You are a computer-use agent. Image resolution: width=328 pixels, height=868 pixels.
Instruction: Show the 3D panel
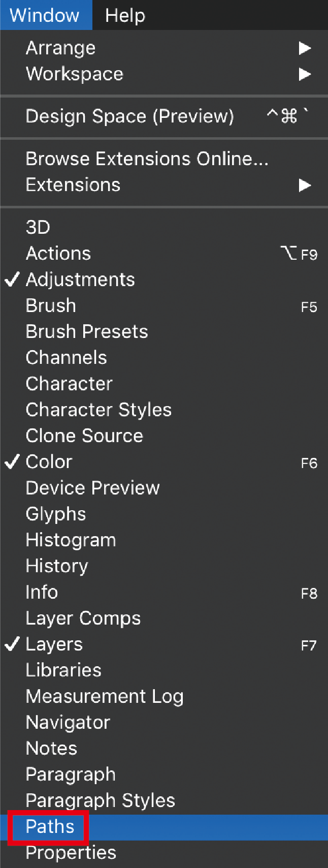point(38,227)
